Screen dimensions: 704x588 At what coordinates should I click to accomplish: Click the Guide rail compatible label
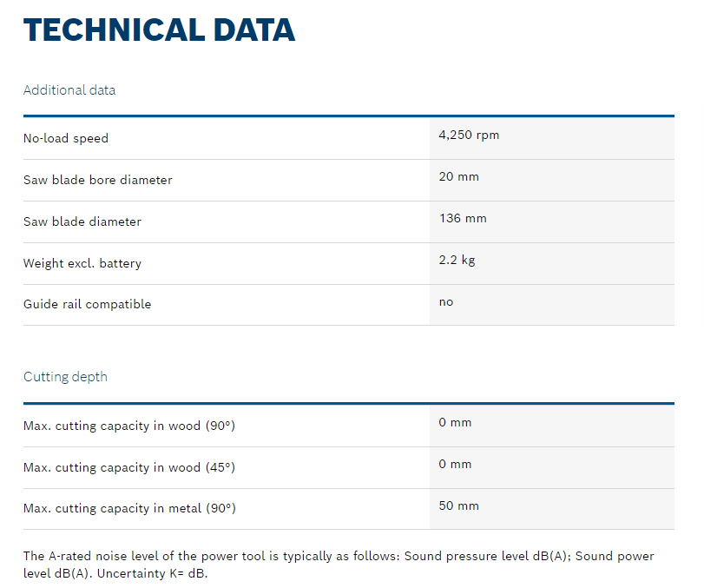pyautogui.click(x=88, y=304)
